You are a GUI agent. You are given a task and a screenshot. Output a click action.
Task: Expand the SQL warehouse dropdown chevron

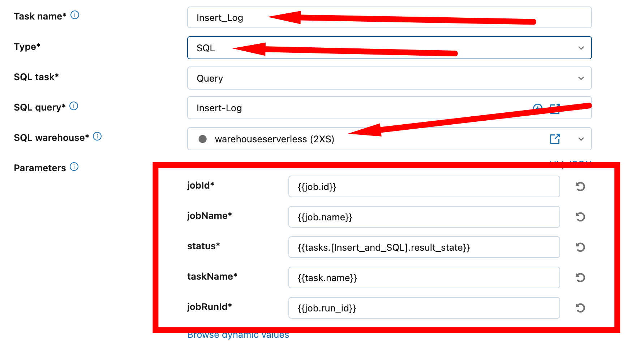pyautogui.click(x=581, y=139)
